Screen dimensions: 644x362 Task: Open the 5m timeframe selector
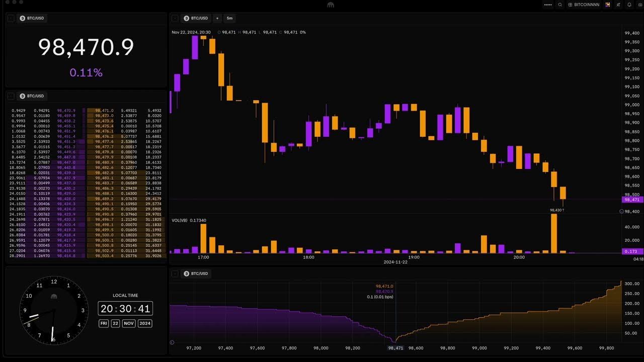click(x=229, y=18)
